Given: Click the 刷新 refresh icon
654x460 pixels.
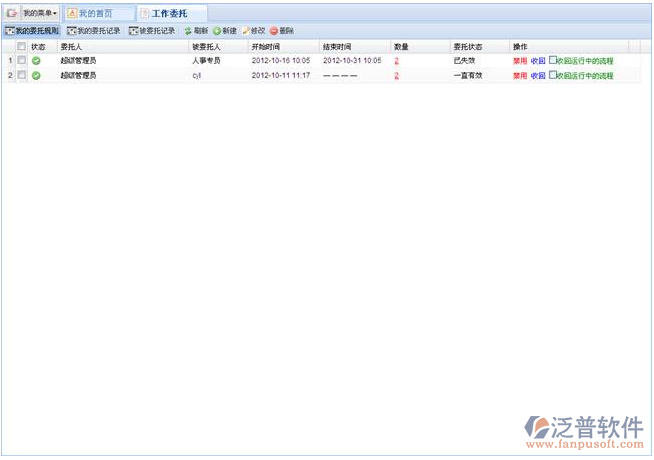Looking at the screenshot, I should (x=187, y=31).
